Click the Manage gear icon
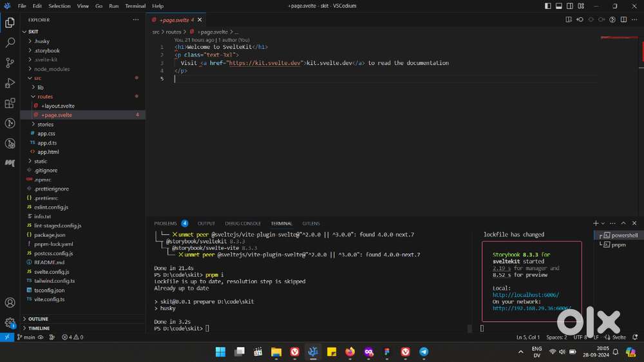Viewport: 644px width, 362px height. (x=10, y=323)
